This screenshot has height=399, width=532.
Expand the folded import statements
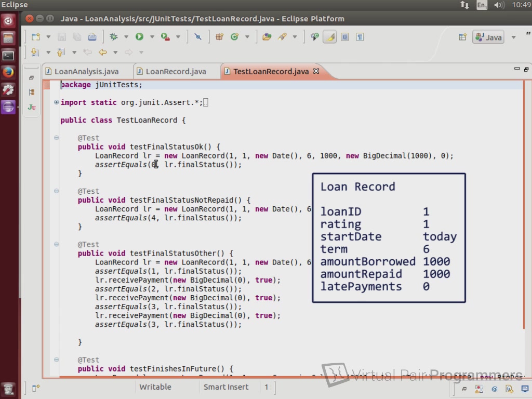[x=56, y=102]
